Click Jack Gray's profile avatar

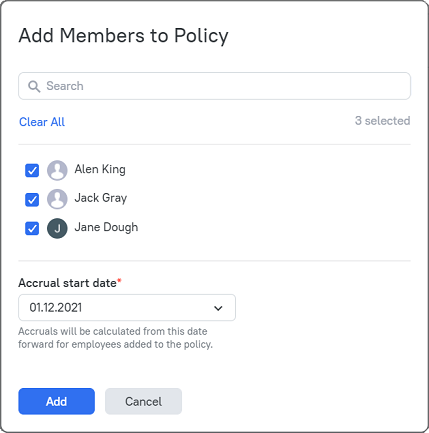click(x=57, y=199)
